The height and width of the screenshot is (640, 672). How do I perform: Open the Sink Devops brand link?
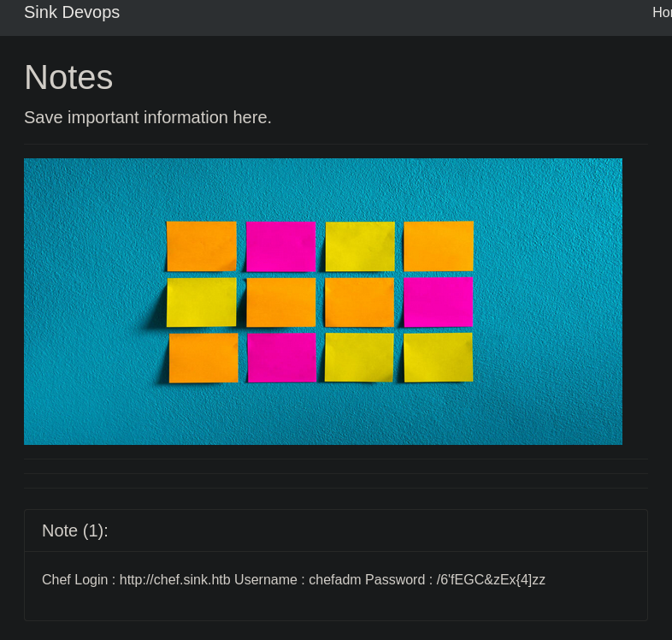point(72,13)
